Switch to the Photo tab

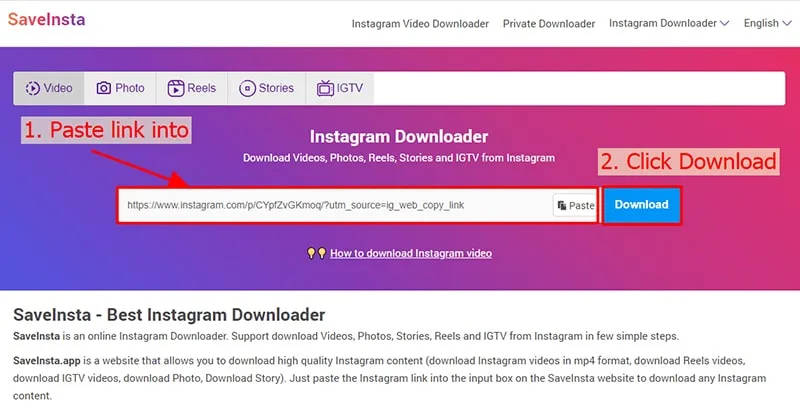click(120, 88)
